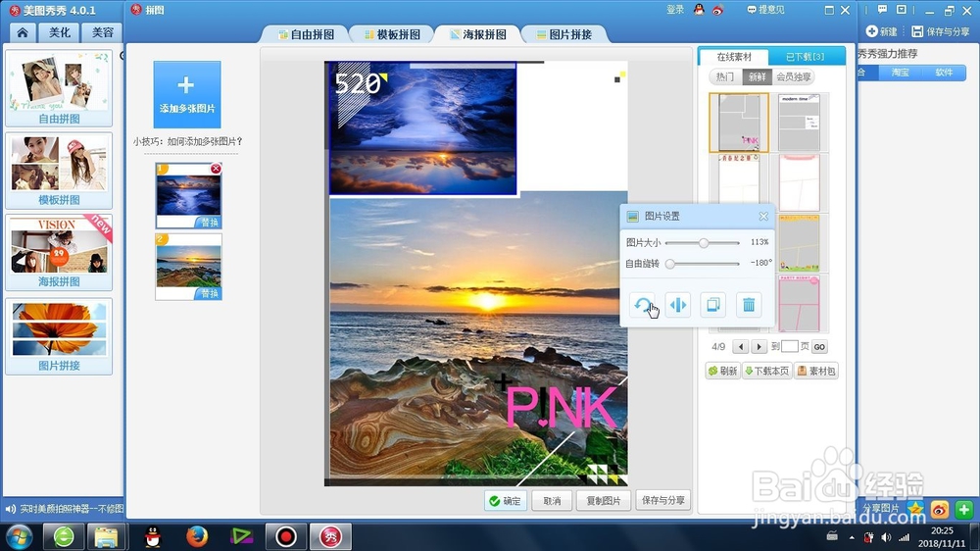980x551 pixels.
Task: Open 海报拼图 mode in left sidebar
Action: coord(59,253)
